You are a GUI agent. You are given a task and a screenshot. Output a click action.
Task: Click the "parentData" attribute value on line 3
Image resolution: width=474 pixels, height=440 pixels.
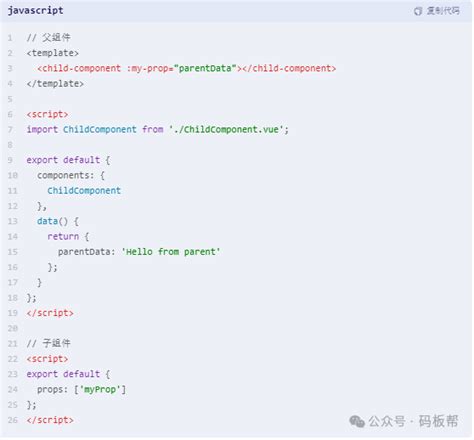[x=205, y=69]
